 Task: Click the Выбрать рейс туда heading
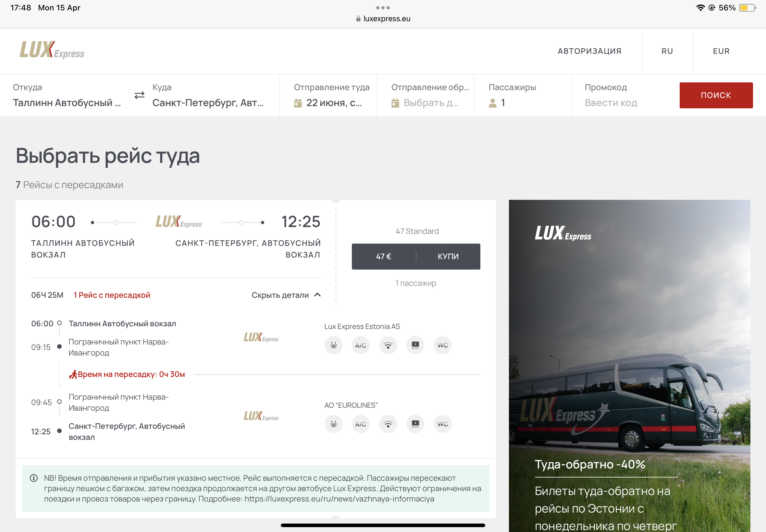[x=108, y=156]
